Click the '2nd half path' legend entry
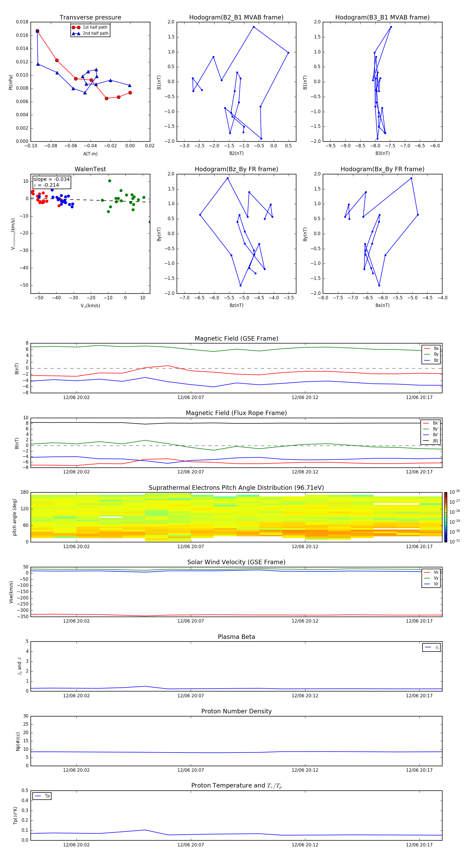Viewport: 473px width, 868px height. tap(90, 33)
